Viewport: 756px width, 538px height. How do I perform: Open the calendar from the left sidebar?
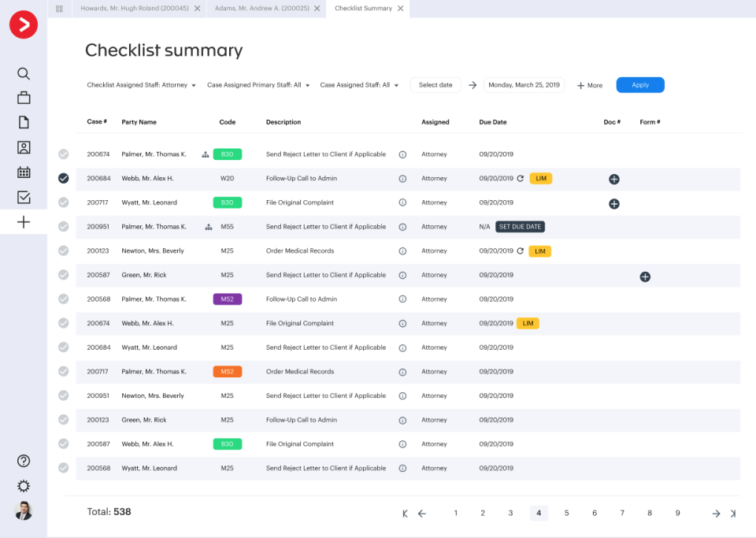pos(24,172)
